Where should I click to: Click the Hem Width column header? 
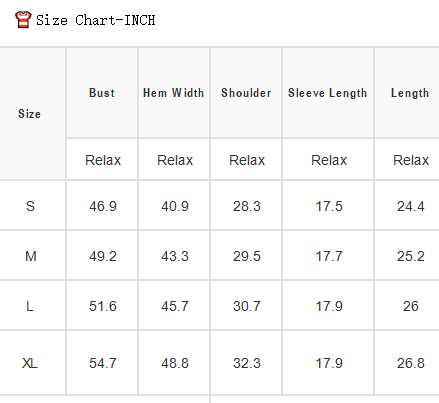tap(174, 93)
